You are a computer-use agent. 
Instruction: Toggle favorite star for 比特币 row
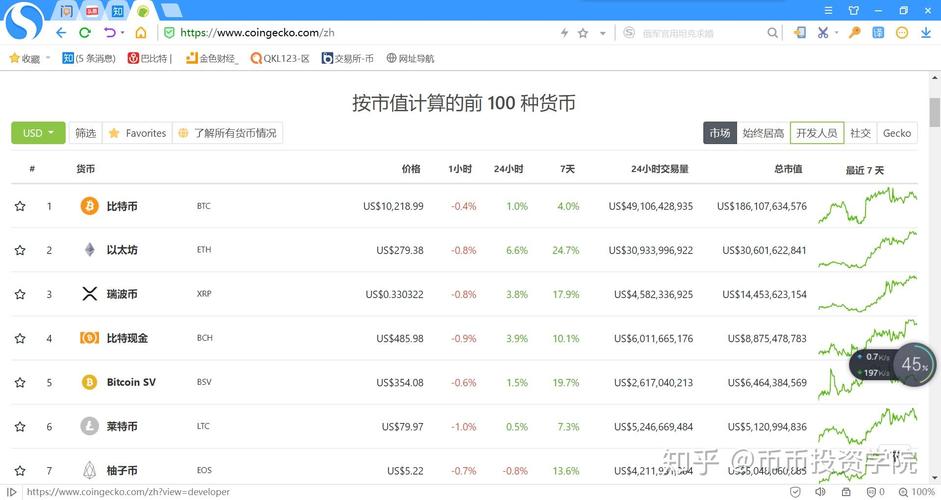coord(20,206)
